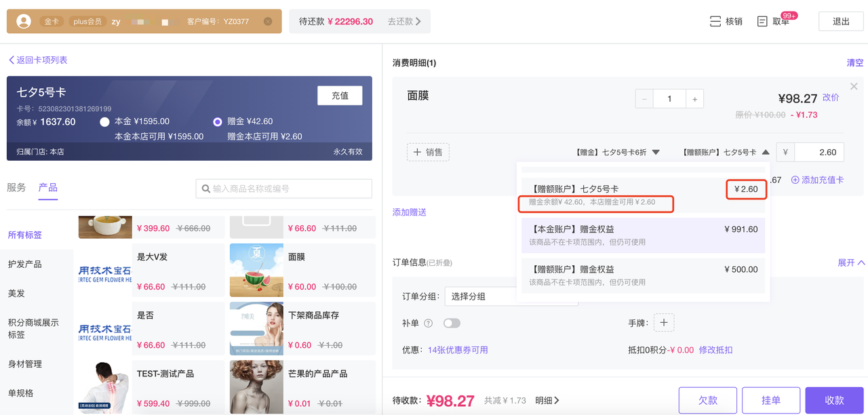868x415 pixels.
Task: Click the 收款 collect payment button
Action: [834, 400]
